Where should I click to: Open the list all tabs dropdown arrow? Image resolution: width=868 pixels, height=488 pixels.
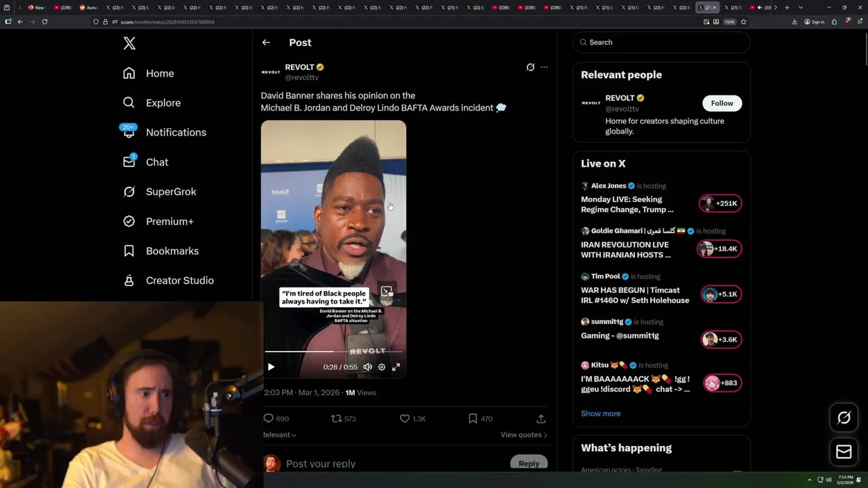click(801, 7)
